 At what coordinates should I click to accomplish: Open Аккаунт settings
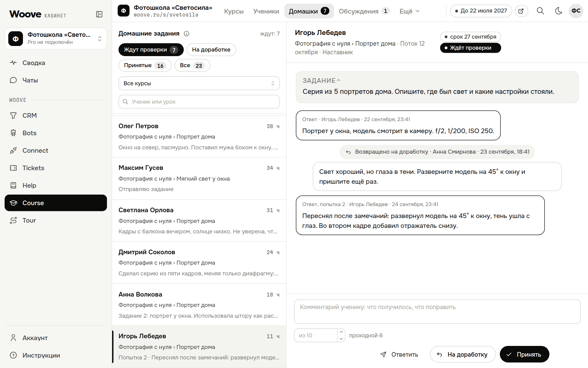pyautogui.click(x=56, y=338)
